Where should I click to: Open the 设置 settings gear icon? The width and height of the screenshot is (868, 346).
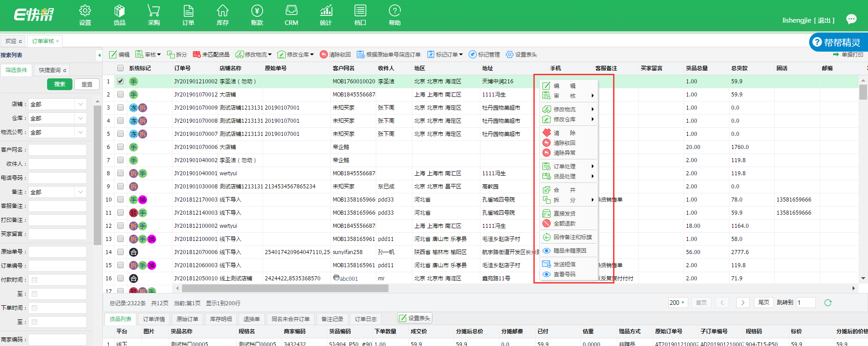point(85,15)
